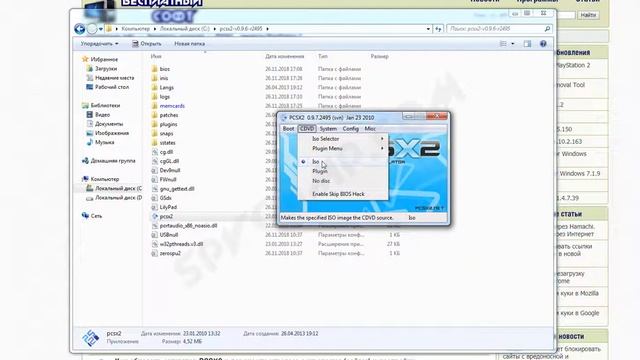Viewport: 640px width, 360px height.
Task: Click the search magnifier icon
Action: [547, 29]
